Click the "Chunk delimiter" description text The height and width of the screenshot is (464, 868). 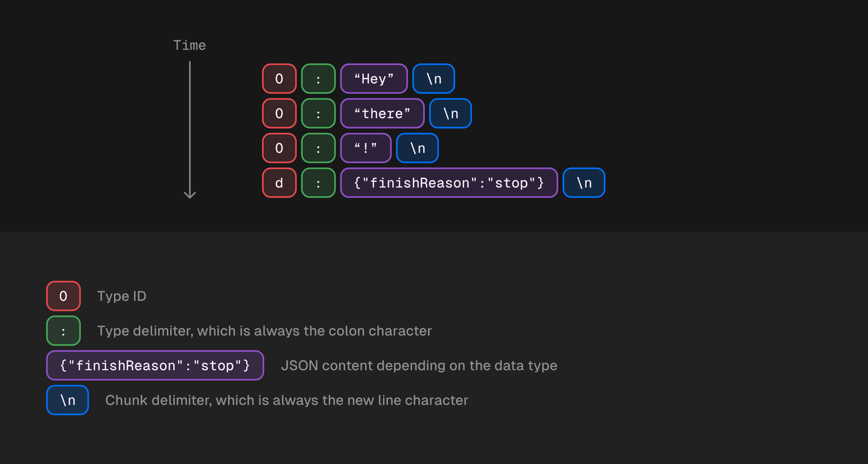coord(286,400)
